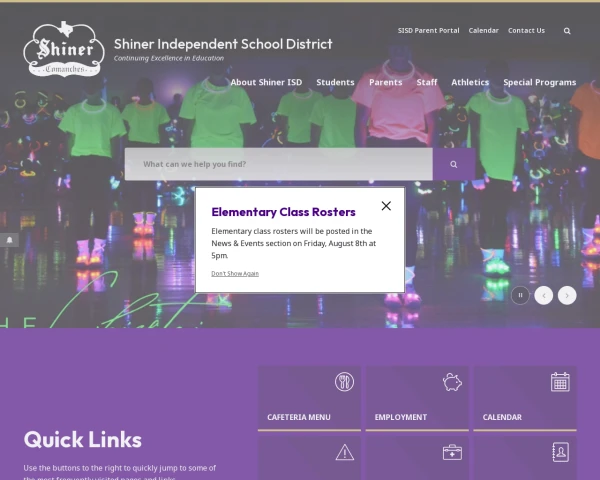Open Calendar quick link tile

(x=525, y=398)
